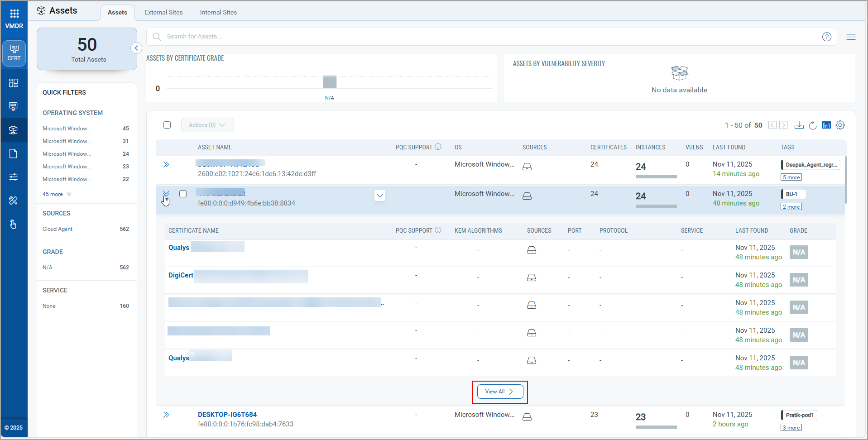Open search help question mark icon
The width and height of the screenshot is (868, 440).
(827, 37)
